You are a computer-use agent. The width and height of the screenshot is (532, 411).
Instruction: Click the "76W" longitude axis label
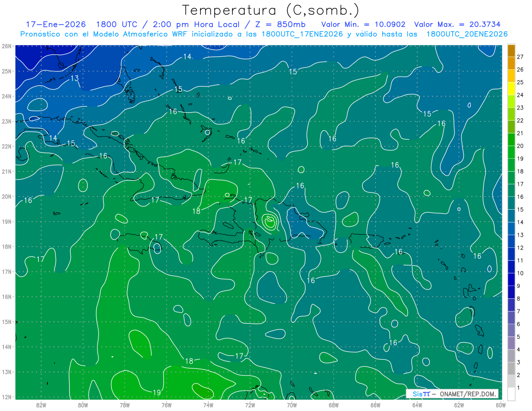pos(167,405)
